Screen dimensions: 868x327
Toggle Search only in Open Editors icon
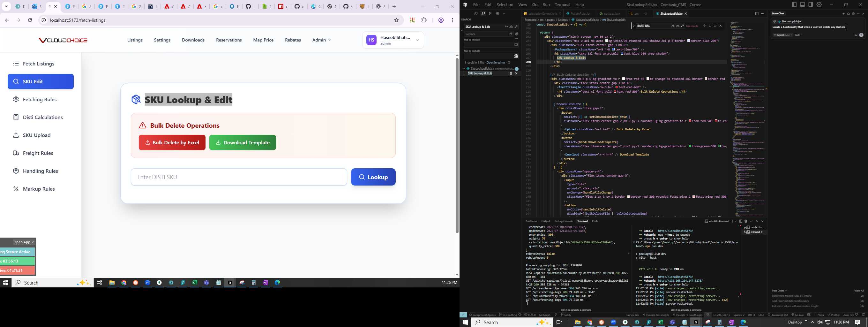click(x=516, y=45)
